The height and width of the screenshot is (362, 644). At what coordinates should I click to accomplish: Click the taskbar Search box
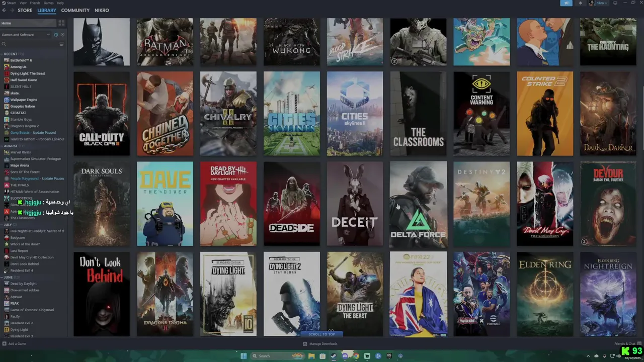pyautogui.click(x=278, y=356)
